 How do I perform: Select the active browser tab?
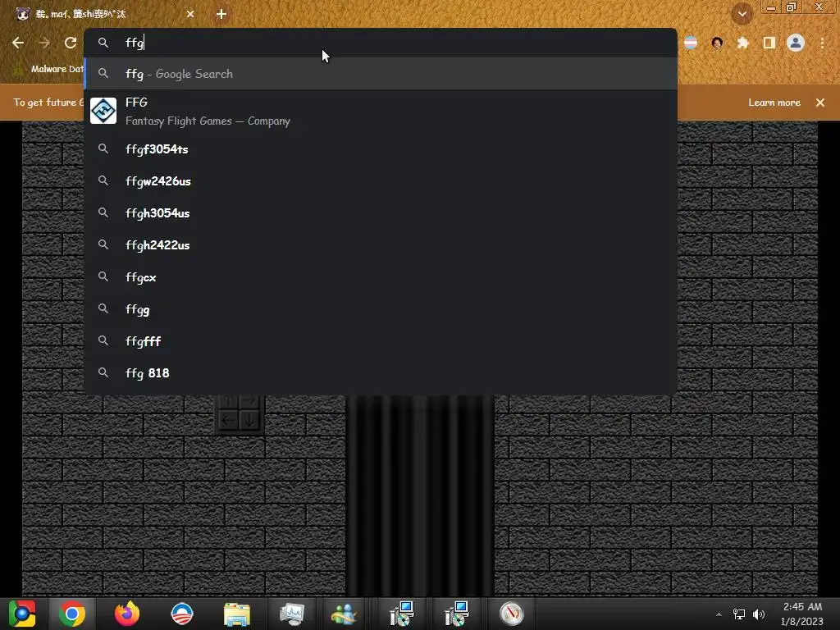[x=104, y=14]
